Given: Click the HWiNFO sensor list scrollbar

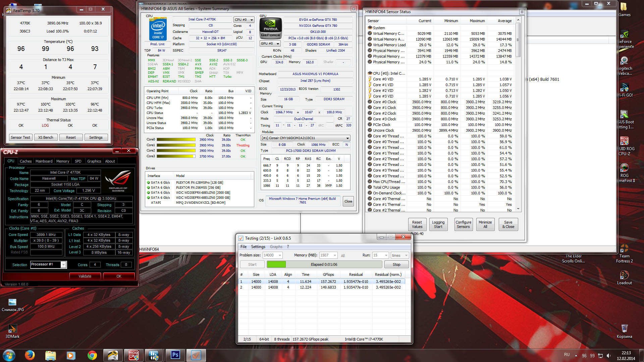Looking at the screenshot, I should point(518,40).
